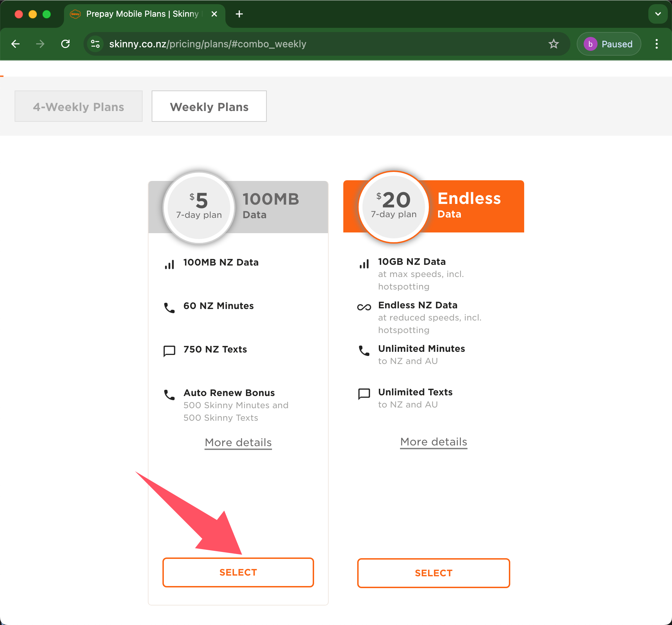Click the macOS yellow minimize window button

(33, 14)
